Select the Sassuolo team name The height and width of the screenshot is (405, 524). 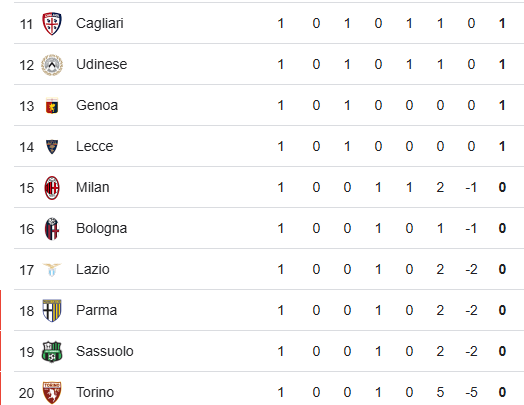(105, 351)
